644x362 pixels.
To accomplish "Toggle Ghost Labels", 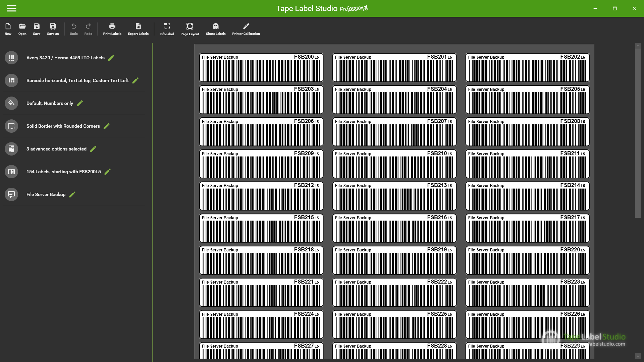I will [x=216, y=29].
